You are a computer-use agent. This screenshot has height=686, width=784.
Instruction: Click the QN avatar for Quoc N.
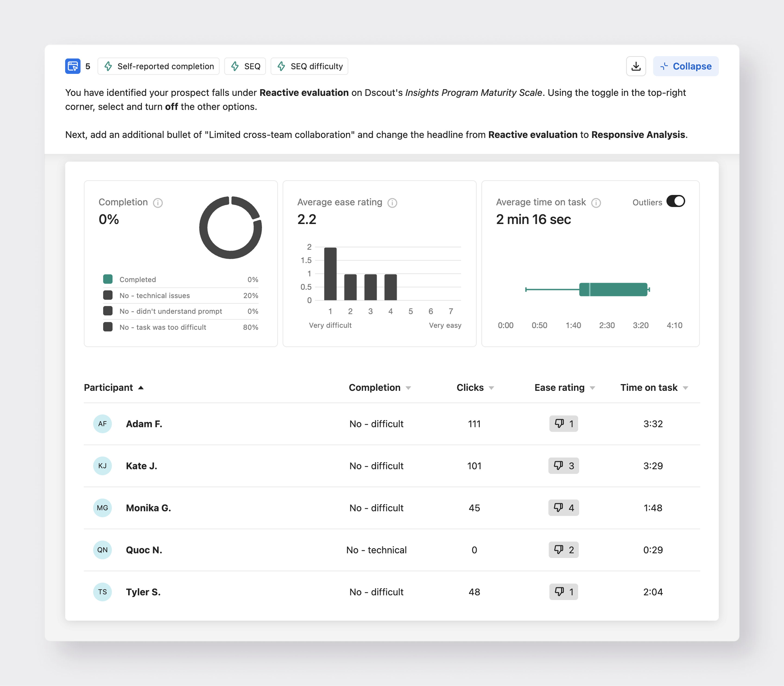click(x=103, y=550)
